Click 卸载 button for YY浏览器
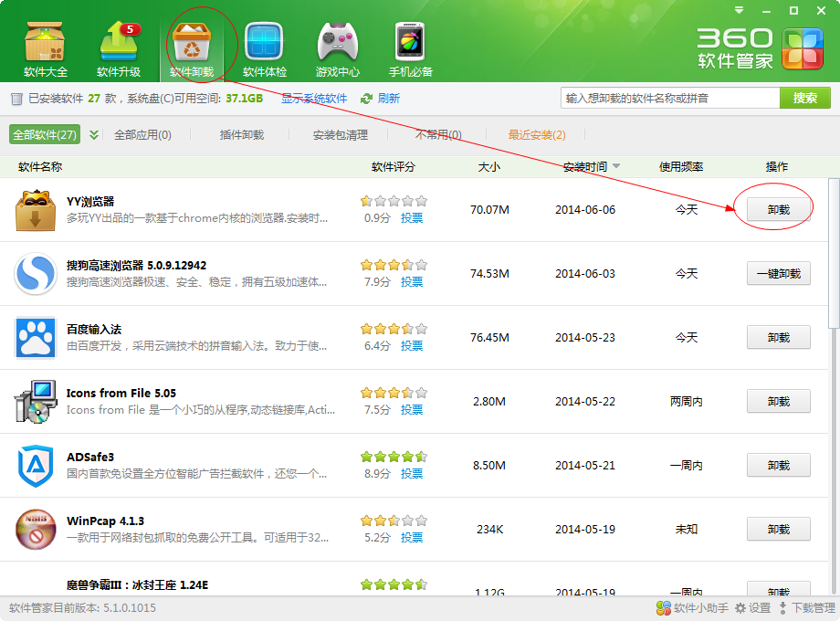The image size is (840, 621). pyautogui.click(x=779, y=209)
